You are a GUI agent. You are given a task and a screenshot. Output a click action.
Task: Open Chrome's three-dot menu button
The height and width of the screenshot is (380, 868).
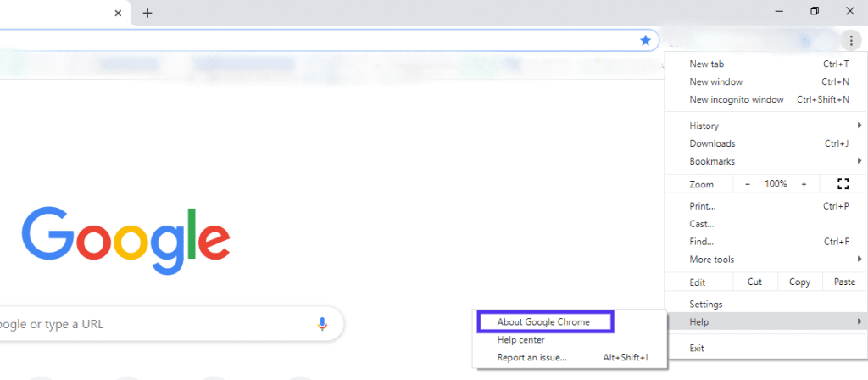click(850, 41)
